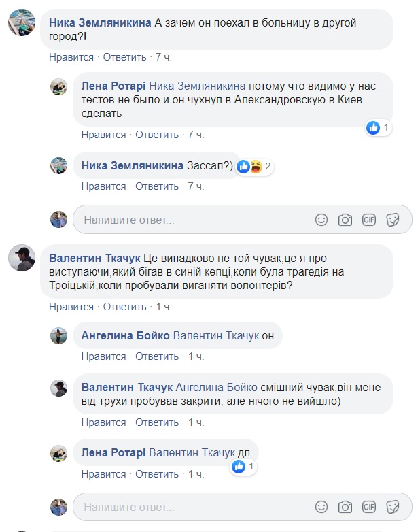Like Ангелина Бойко's reply "он"
This screenshot has width=420, height=532.
103,356
